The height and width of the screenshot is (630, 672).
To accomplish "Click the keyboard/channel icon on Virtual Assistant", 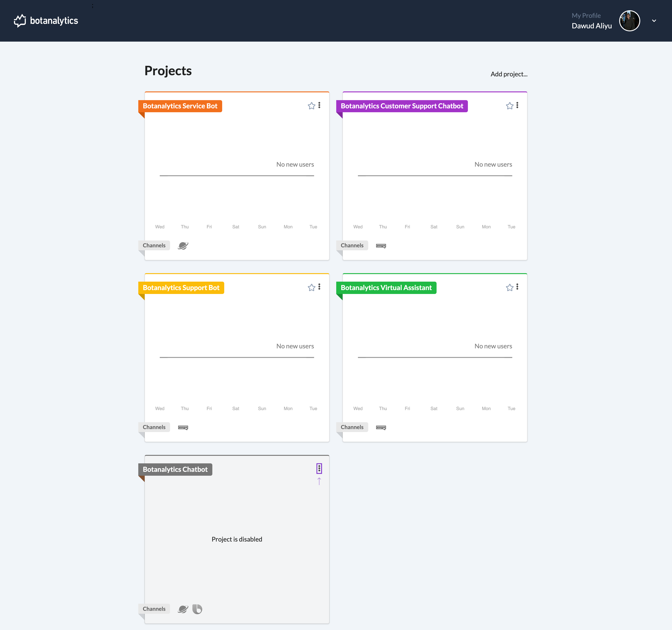I will 381,427.
